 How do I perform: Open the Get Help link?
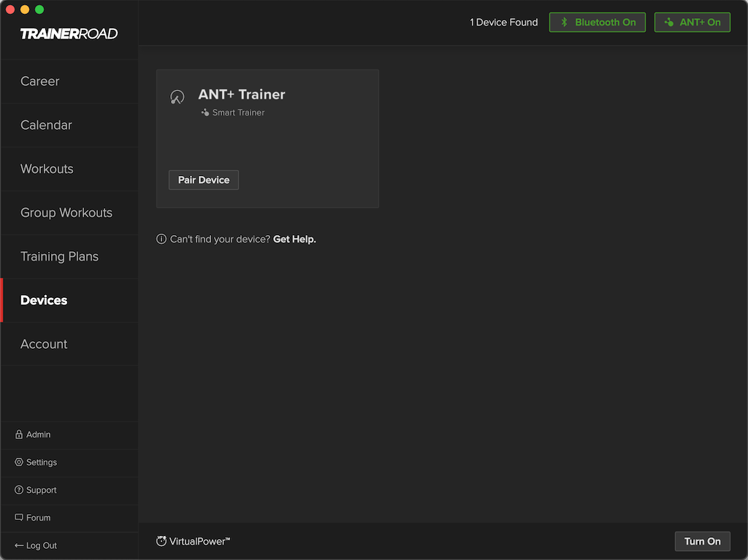(x=294, y=239)
